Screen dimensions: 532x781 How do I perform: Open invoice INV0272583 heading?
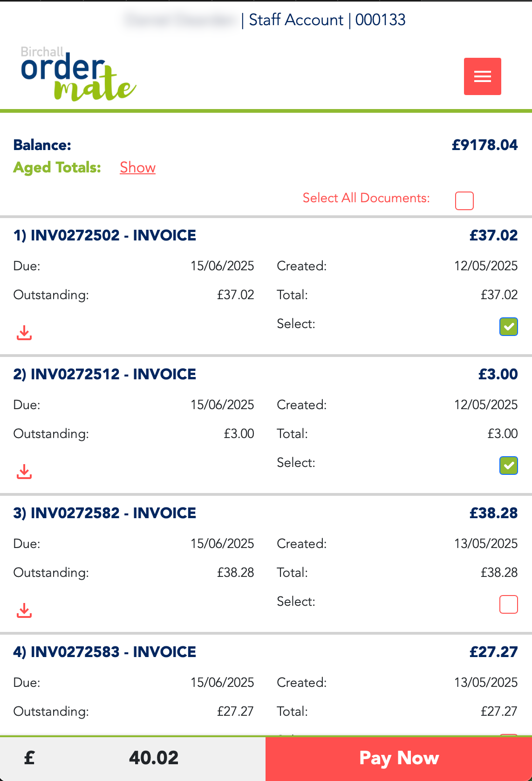105,652
